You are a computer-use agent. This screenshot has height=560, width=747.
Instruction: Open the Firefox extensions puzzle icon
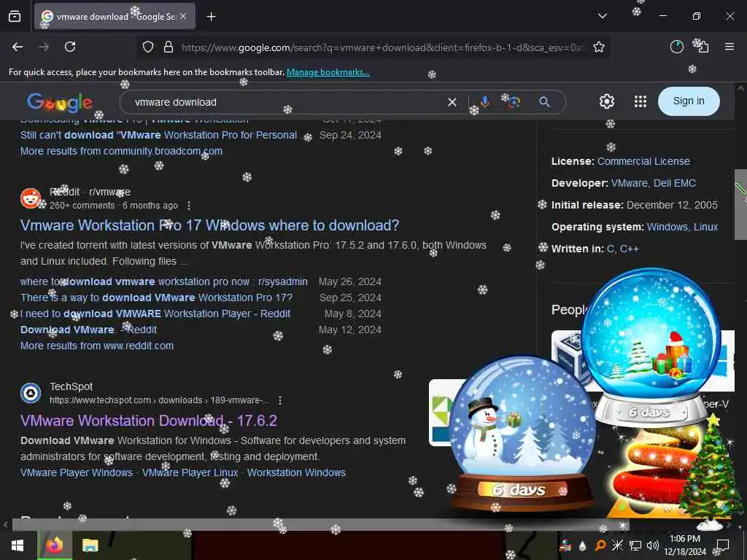click(703, 47)
